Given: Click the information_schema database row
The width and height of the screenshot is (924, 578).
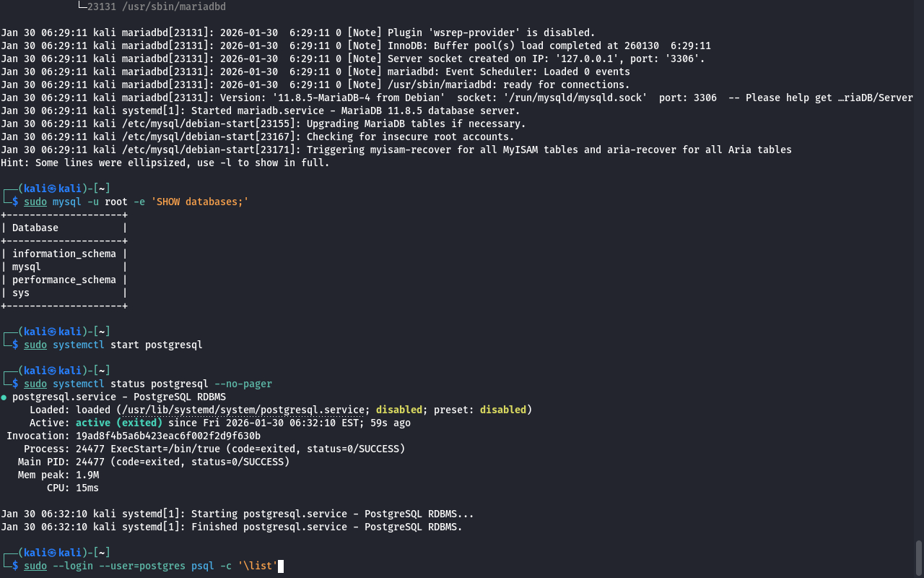Looking at the screenshot, I should [x=64, y=254].
